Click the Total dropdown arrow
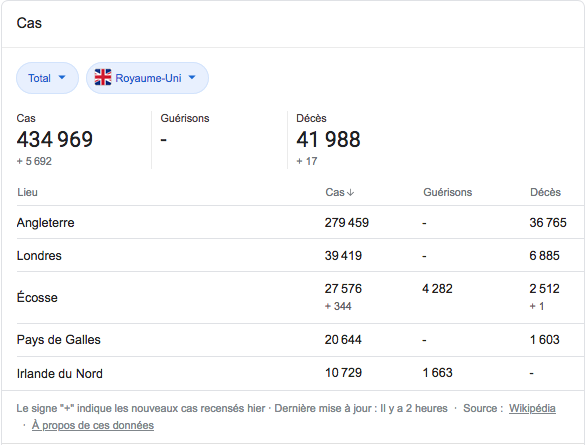Viewport: 588px width, 445px height. click(x=62, y=78)
